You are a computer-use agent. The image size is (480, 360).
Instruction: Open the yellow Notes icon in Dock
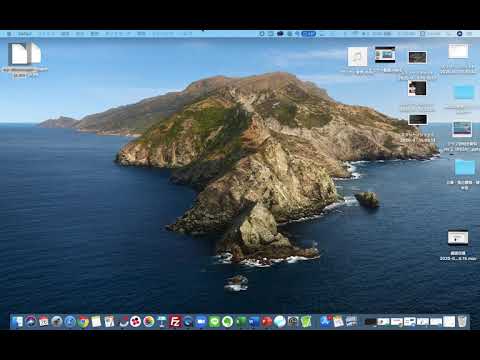coord(96,322)
